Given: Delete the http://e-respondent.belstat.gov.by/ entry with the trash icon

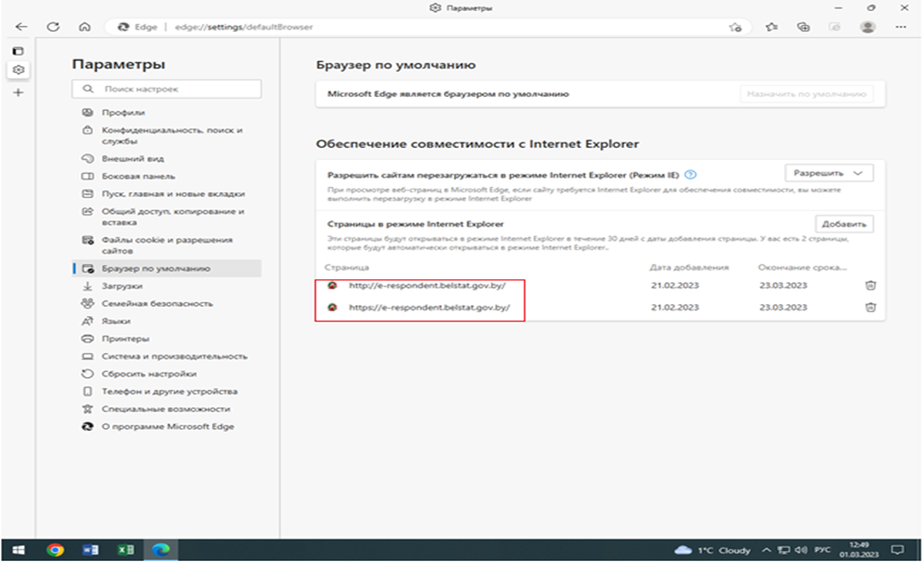Looking at the screenshot, I should tap(870, 285).
